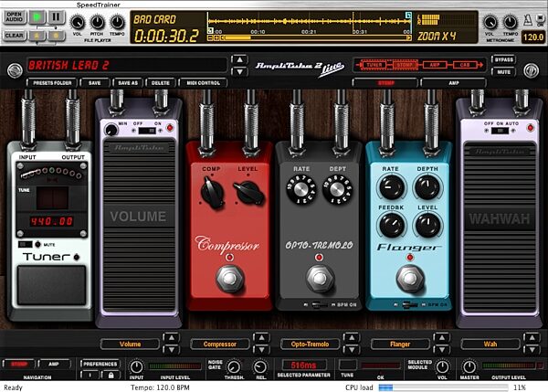The height and width of the screenshot is (392, 548).
Task: Open the Presets Folder
Action: pyautogui.click(x=52, y=83)
